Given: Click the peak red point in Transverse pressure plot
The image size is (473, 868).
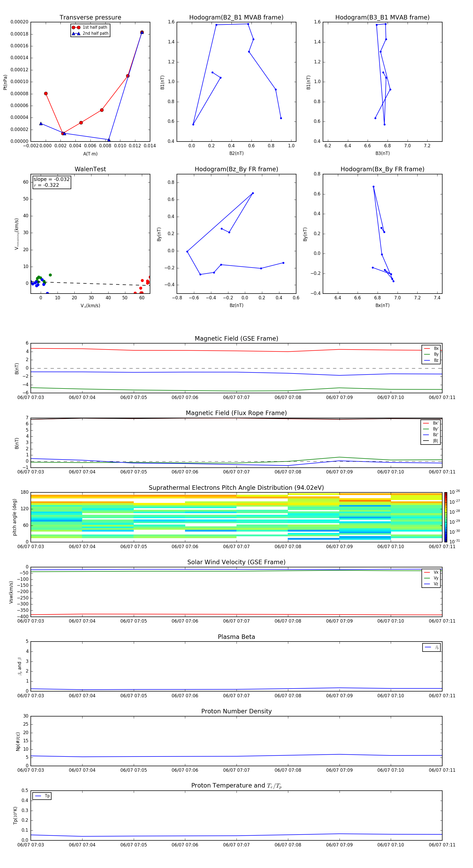Looking at the screenshot, I should point(142,32).
